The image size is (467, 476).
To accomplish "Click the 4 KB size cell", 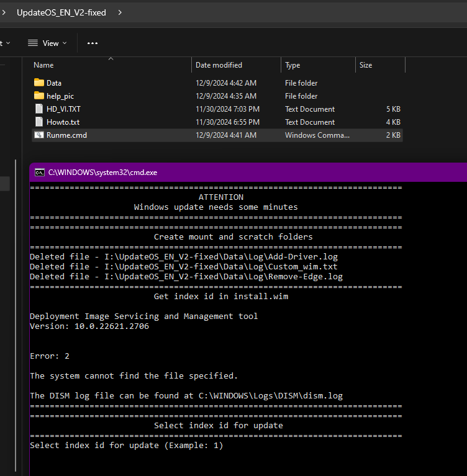I will (x=393, y=122).
